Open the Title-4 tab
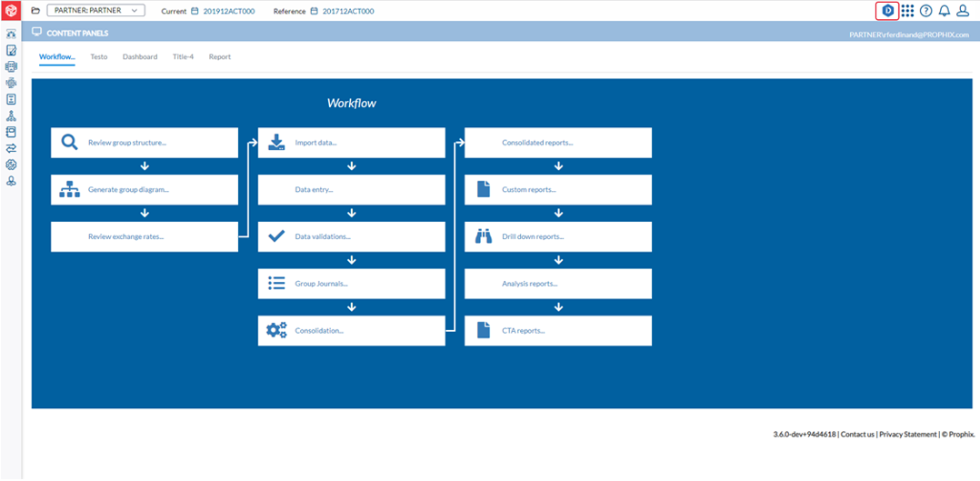980x481 pixels. 183,57
